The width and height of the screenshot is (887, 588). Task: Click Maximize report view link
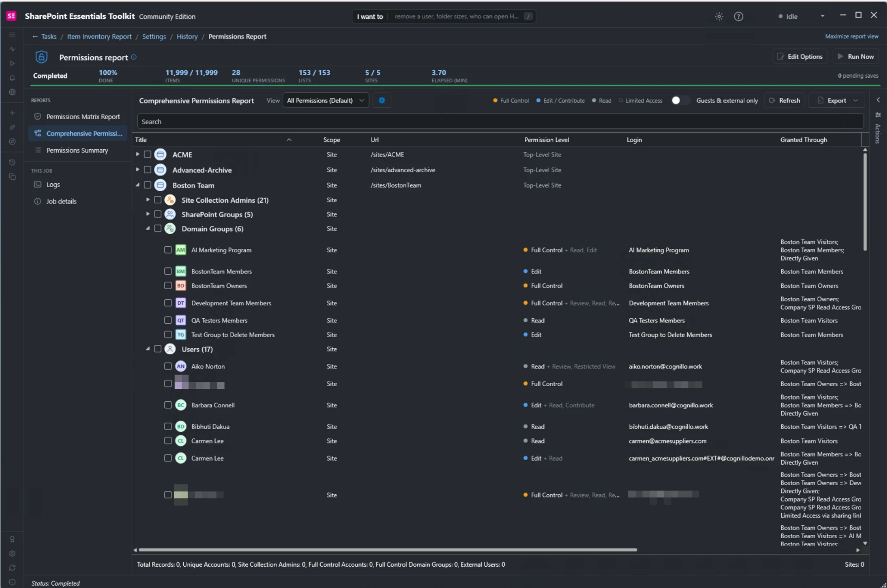coord(851,36)
